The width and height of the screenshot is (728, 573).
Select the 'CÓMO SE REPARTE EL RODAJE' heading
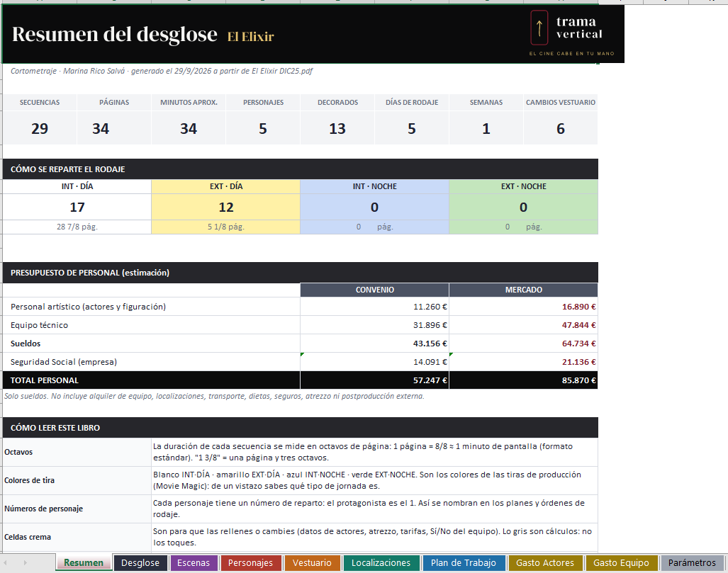300,169
